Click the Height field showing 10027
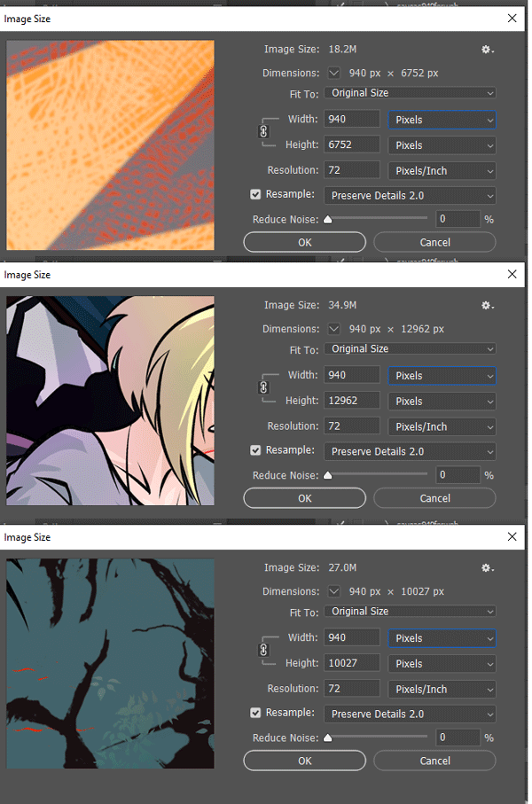 tap(352, 663)
